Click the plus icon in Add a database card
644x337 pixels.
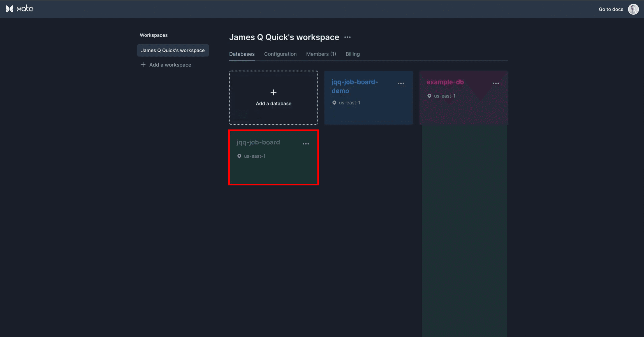(x=273, y=92)
